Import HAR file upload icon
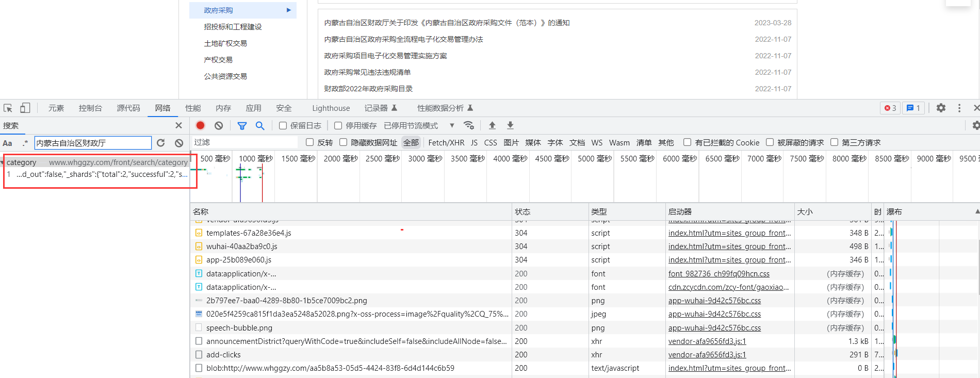Screen dimensions: 980x378 click(x=492, y=125)
